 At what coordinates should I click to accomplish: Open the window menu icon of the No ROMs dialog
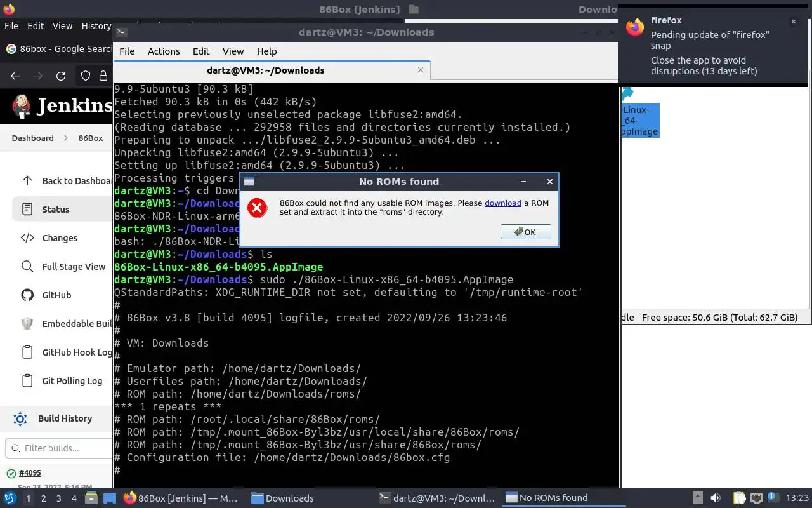click(249, 182)
